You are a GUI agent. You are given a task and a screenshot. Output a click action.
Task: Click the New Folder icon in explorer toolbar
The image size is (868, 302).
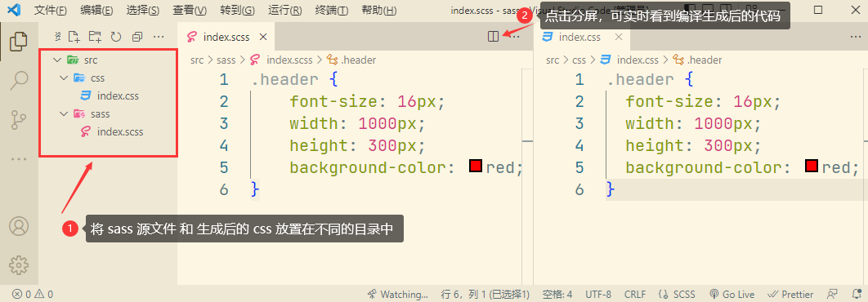[95, 37]
